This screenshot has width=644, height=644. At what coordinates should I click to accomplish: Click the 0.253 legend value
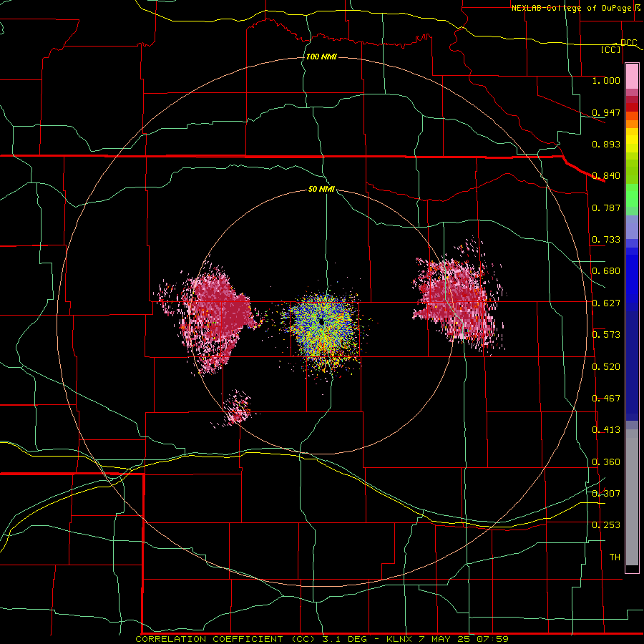606,525
